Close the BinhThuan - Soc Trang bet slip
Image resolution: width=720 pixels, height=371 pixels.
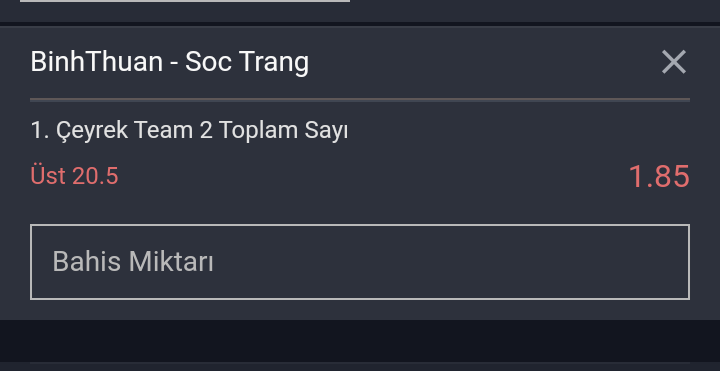(674, 62)
